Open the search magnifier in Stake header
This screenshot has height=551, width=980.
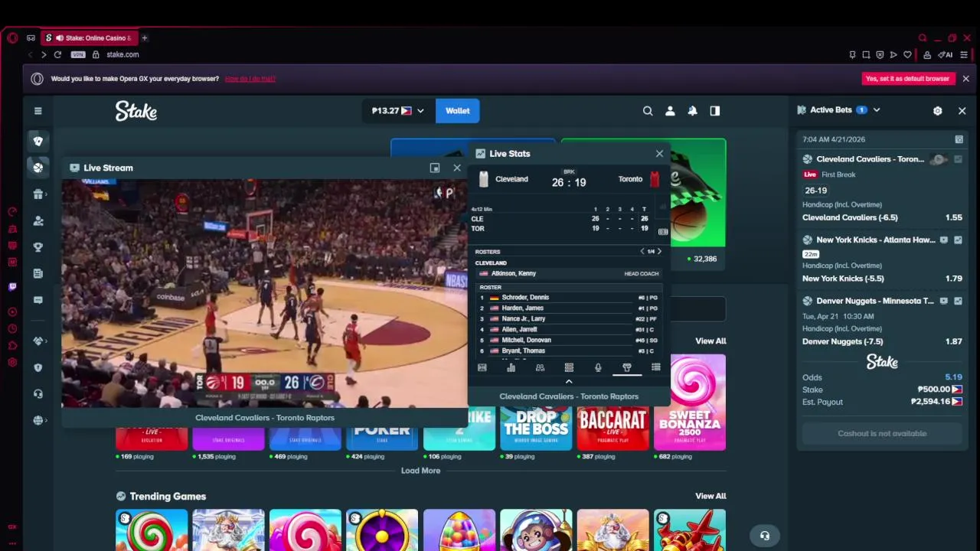coord(648,111)
